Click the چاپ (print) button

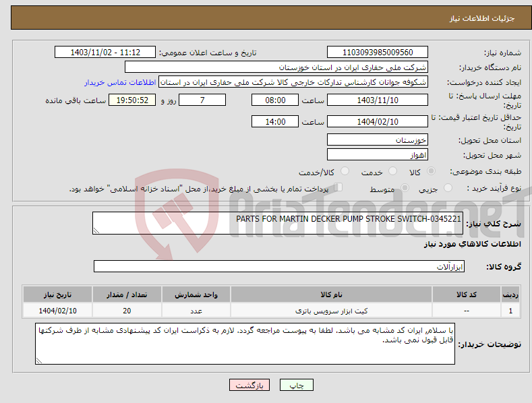click(296, 385)
